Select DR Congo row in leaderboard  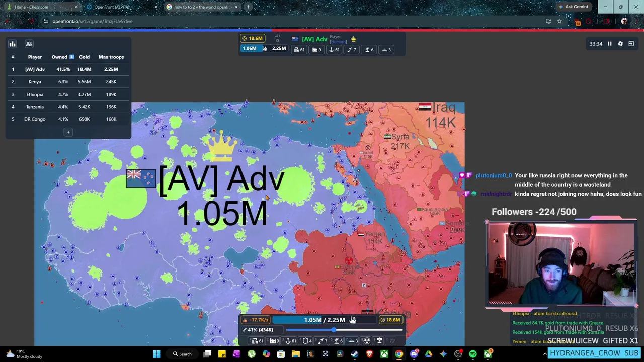coord(68,119)
